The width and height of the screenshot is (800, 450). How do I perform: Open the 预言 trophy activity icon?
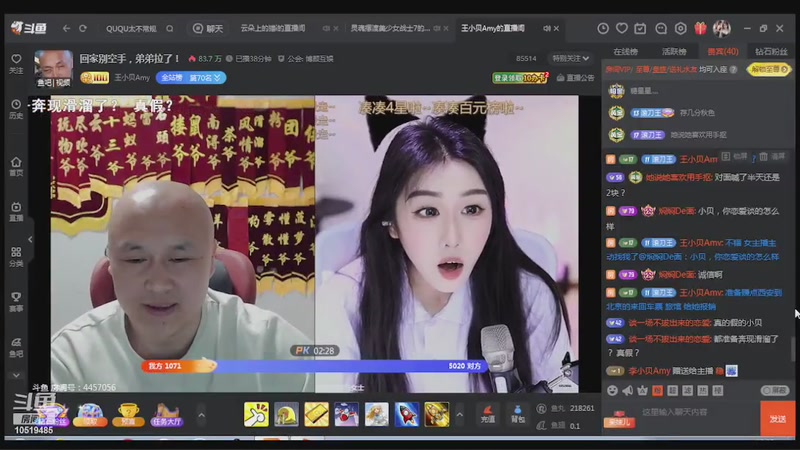point(128,414)
